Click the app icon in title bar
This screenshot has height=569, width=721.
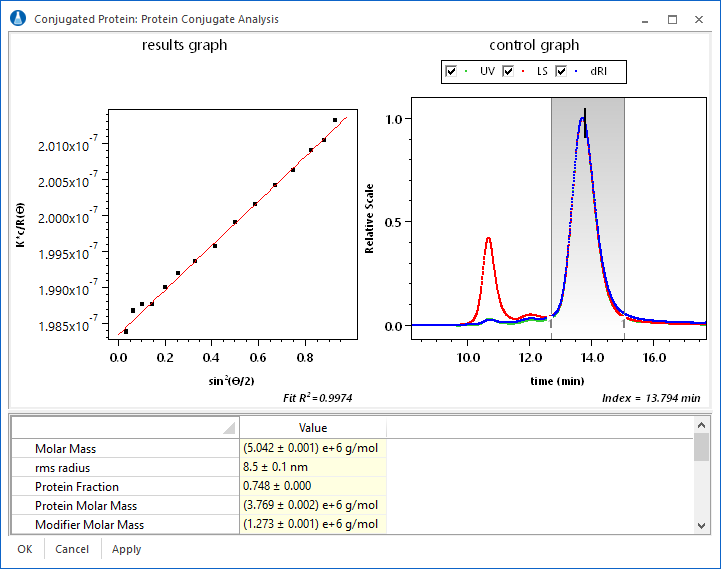(18, 19)
